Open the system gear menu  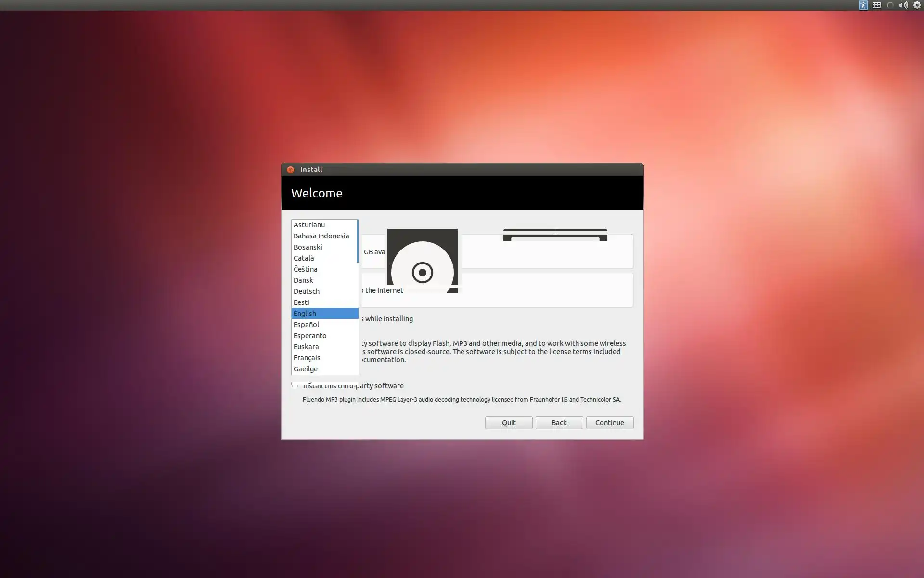tap(917, 5)
